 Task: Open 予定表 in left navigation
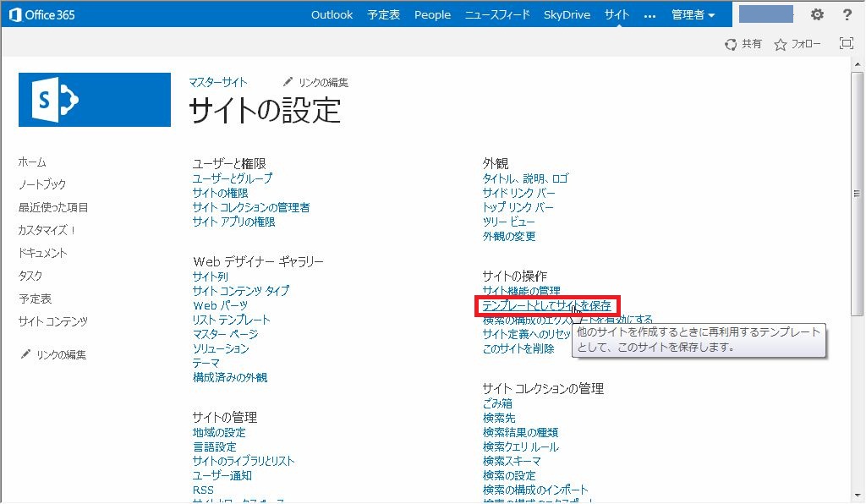(35, 299)
